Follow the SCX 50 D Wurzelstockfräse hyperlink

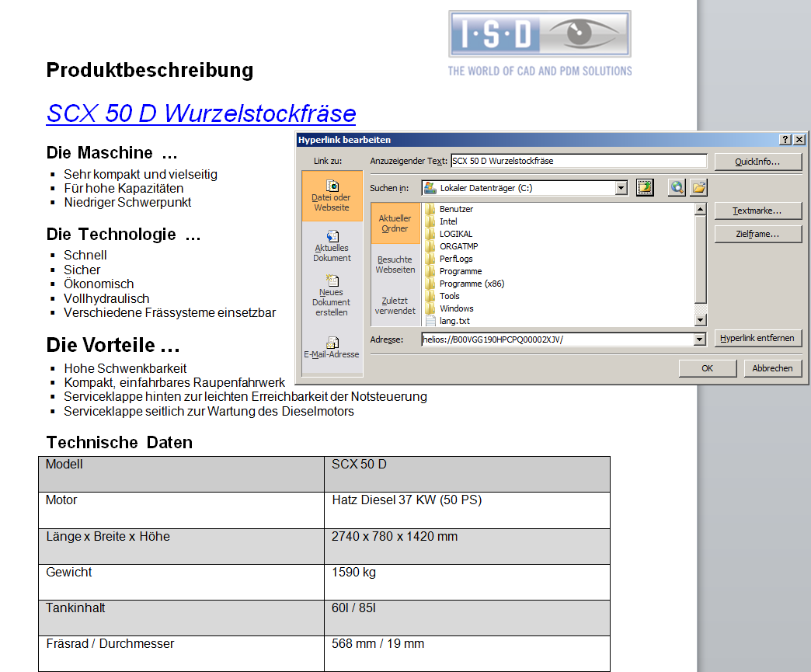201,113
